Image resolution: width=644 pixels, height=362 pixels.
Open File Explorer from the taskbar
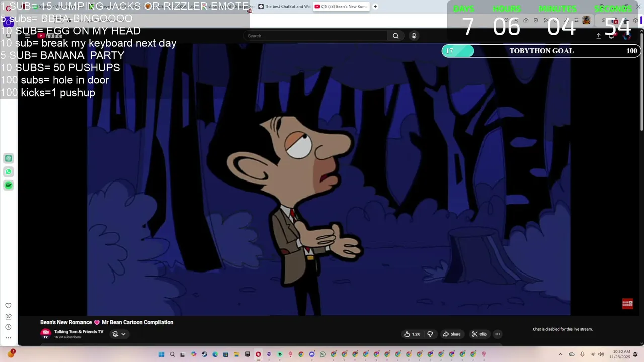pyautogui.click(x=236, y=354)
